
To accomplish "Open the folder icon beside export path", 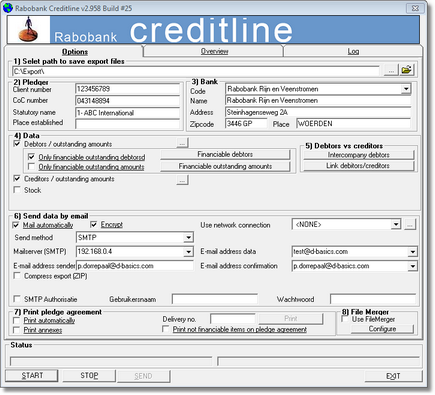I will 407,70.
